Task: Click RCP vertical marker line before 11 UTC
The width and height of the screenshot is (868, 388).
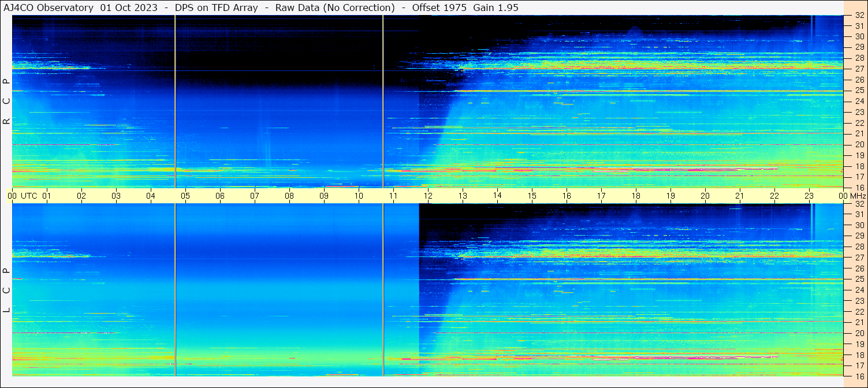Action: (383, 102)
